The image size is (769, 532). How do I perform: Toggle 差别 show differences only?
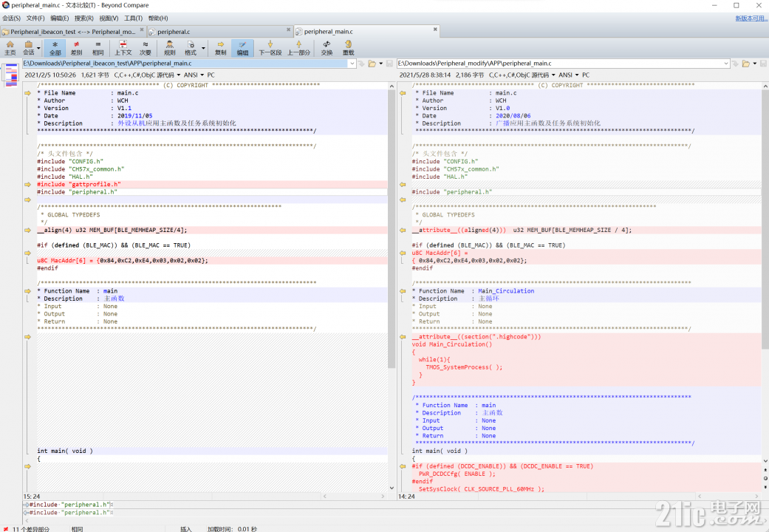pyautogui.click(x=77, y=47)
